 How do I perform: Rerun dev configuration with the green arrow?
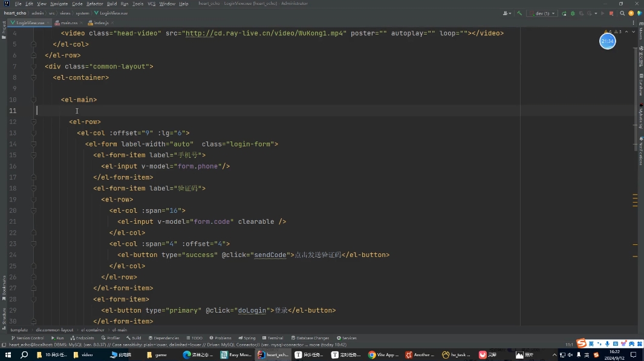(x=564, y=13)
